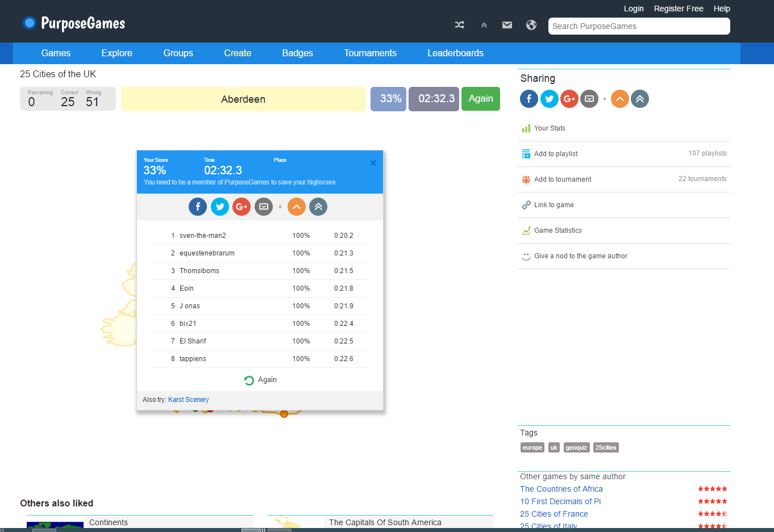Click Google Plus icon in results popup

pos(242,207)
